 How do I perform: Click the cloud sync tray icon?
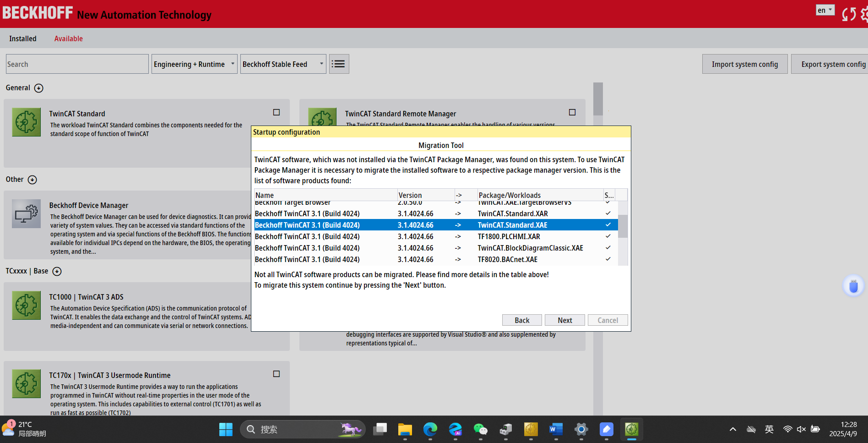(x=751, y=429)
